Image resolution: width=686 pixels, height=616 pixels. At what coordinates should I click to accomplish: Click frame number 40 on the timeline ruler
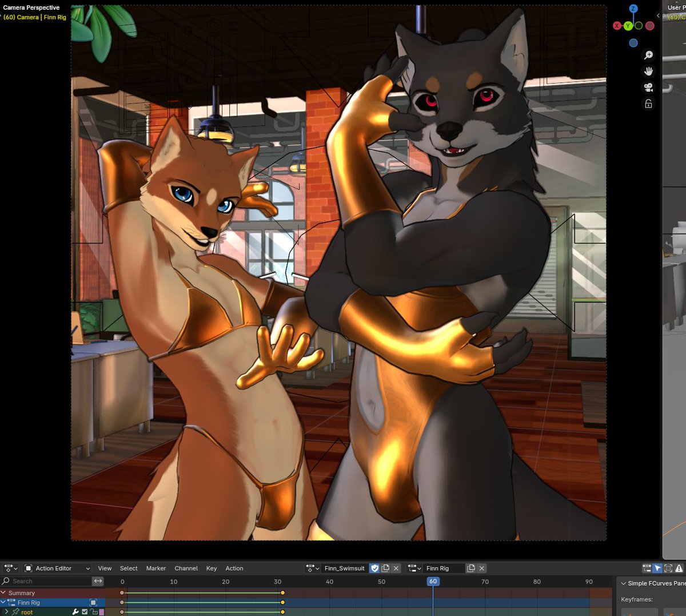tap(329, 582)
